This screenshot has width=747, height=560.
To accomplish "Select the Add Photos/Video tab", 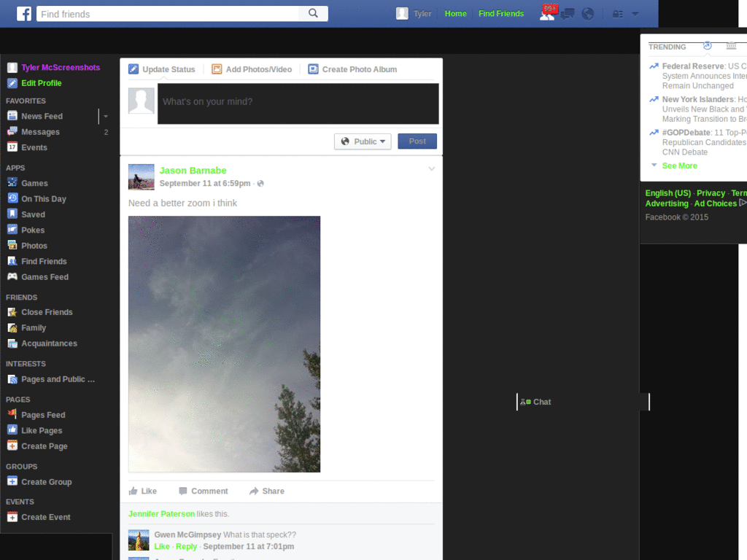I will 252,69.
